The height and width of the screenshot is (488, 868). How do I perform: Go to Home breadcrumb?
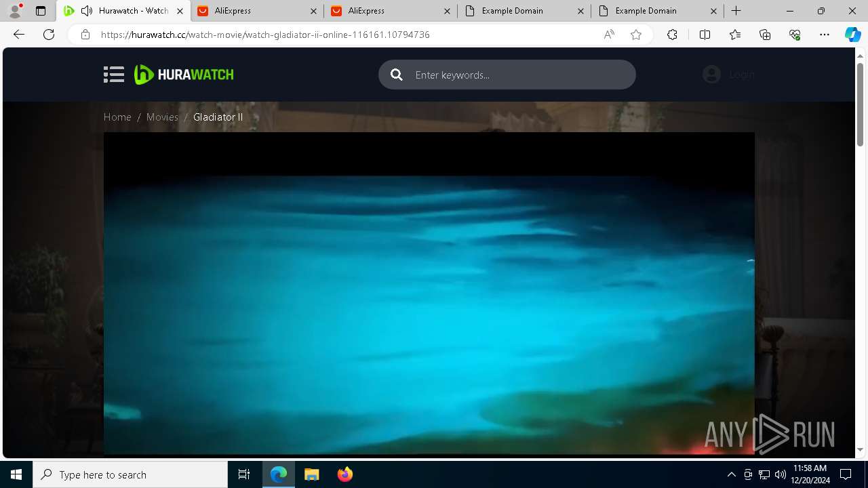[117, 117]
